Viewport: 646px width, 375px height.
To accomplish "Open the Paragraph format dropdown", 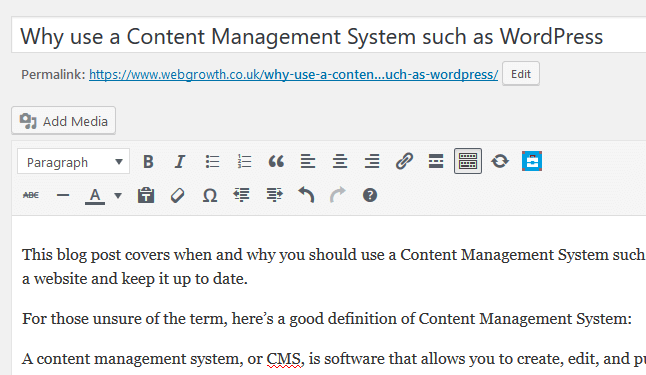I will [x=73, y=162].
